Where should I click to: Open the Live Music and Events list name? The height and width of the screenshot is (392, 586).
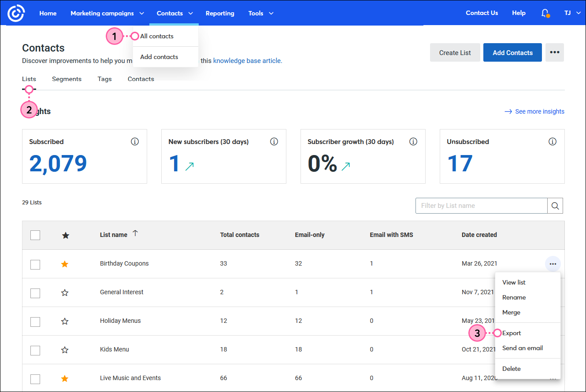tap(130, 378)
